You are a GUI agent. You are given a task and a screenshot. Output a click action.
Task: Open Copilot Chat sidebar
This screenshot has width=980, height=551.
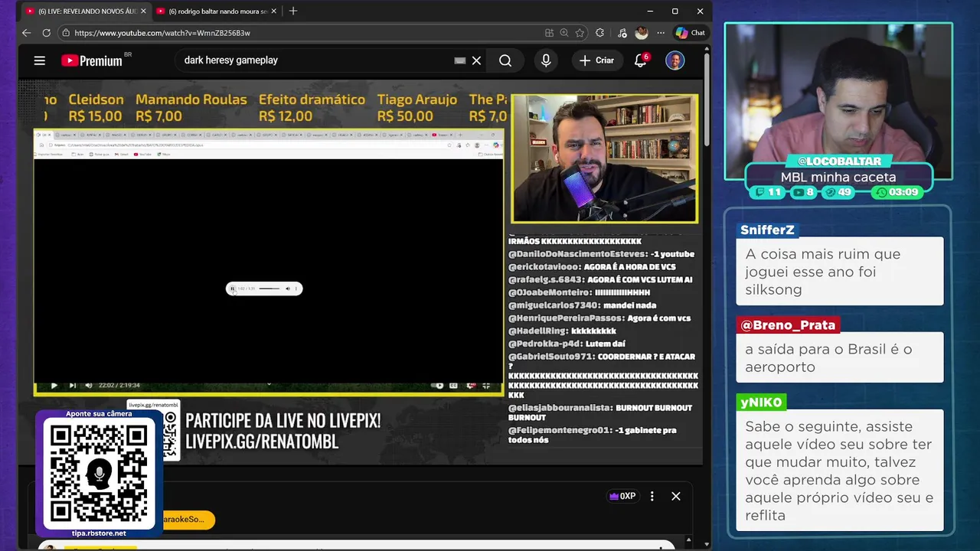[x=690, y=33]
